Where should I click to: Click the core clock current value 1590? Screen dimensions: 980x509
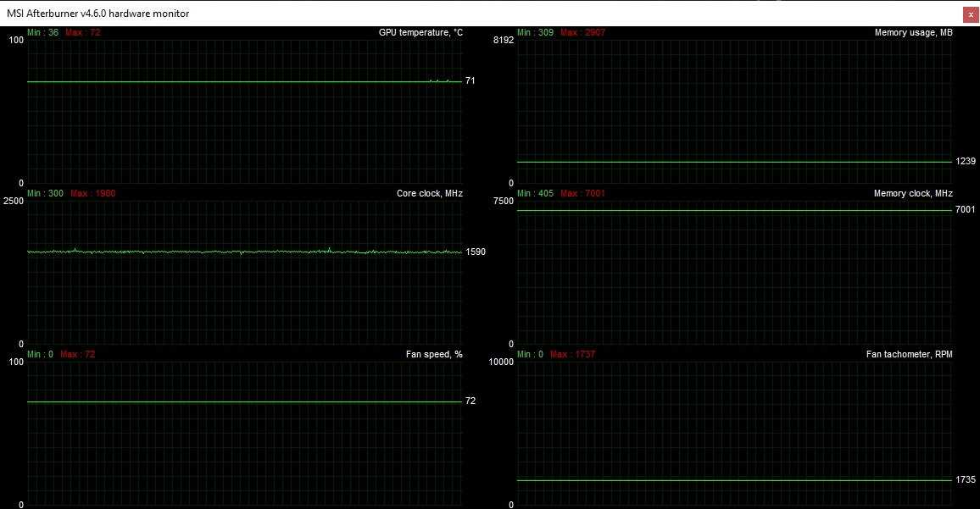click(476, 252)
